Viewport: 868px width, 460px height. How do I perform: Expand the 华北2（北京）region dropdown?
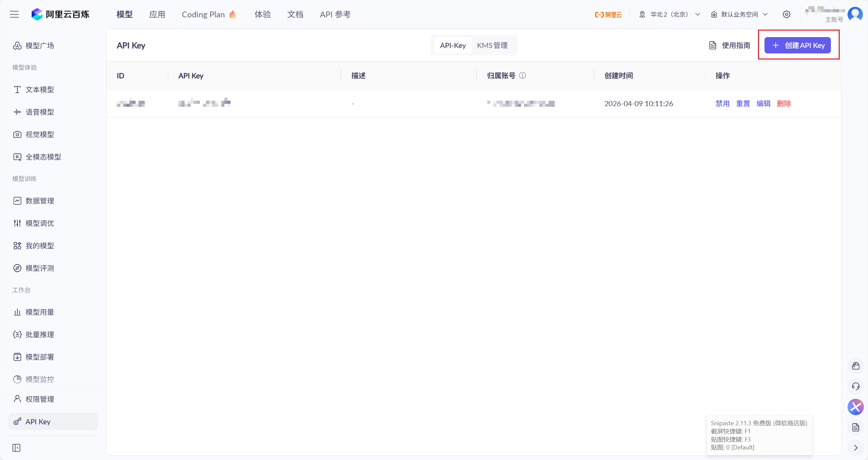[670, 14]
